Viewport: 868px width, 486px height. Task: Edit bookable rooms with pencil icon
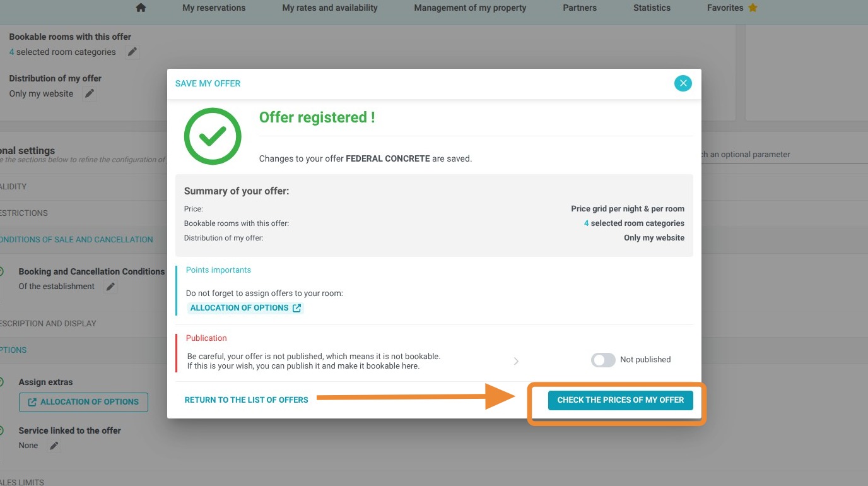[x=132, y=52]
